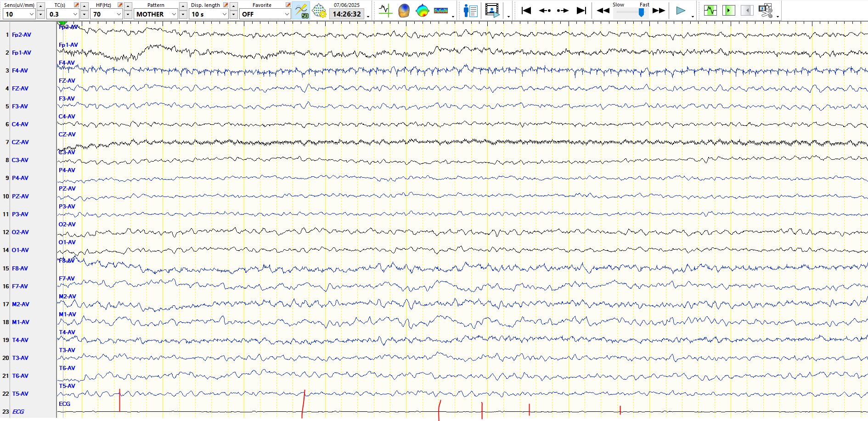The width and height of the screenshot is (868, 421).
Task: Open electrode montage settings icon
Action: [x=319, y=10]
